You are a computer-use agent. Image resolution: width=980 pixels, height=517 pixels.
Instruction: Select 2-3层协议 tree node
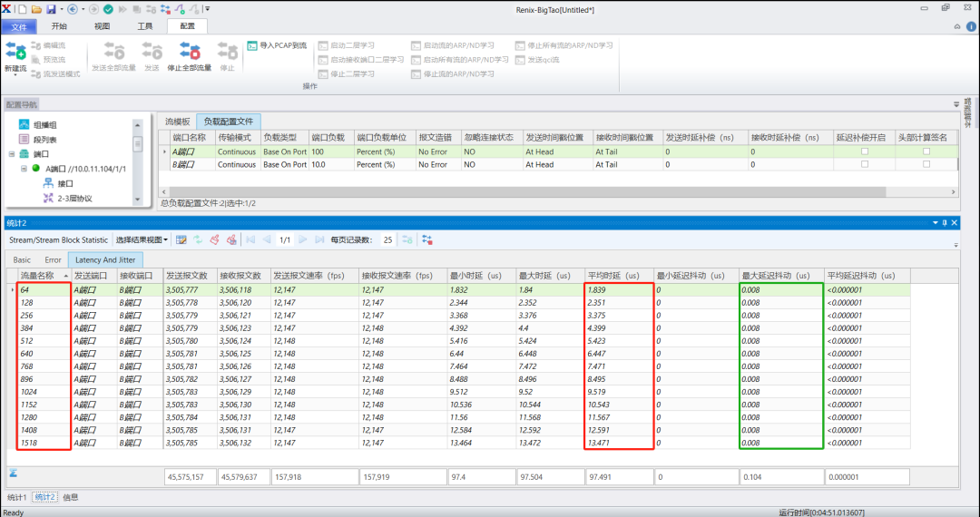tap(67, 199)
